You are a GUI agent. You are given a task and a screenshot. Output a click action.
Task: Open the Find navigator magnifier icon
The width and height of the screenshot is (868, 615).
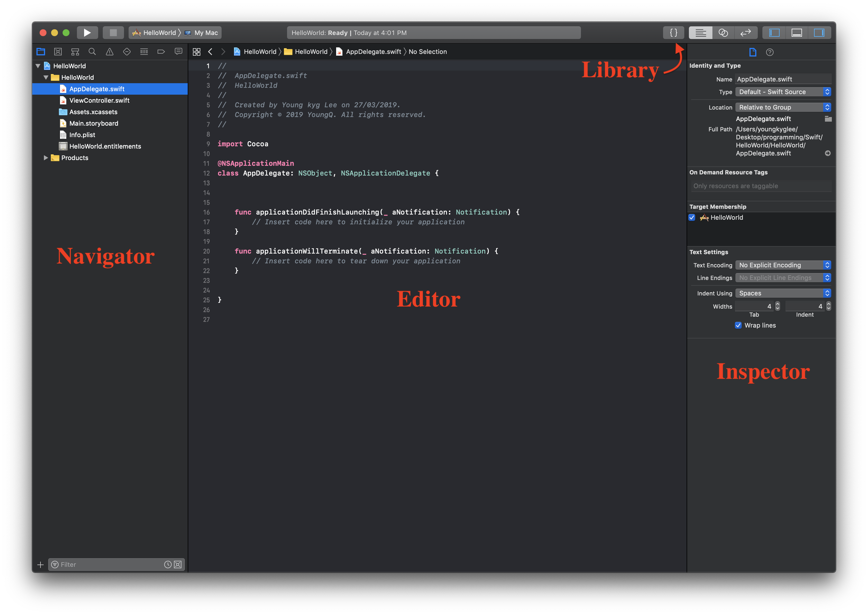(x=92, y=52)
